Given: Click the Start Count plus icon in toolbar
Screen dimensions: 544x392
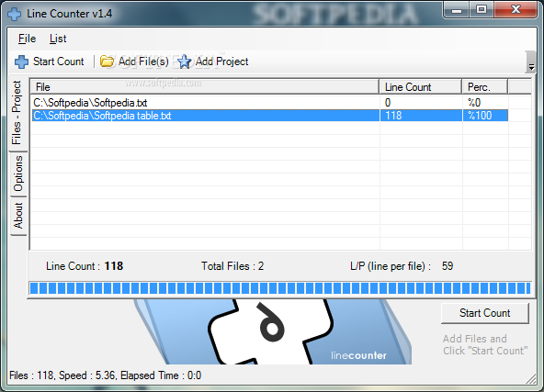Looking at the screenshot, I should [21, 62].
